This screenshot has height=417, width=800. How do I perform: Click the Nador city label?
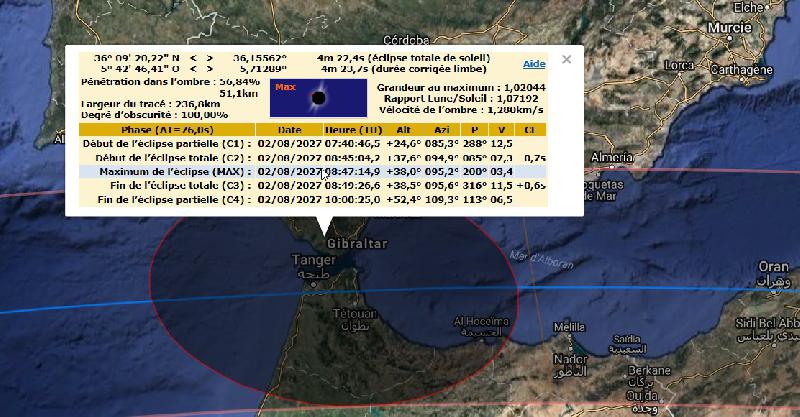(570, 360)
